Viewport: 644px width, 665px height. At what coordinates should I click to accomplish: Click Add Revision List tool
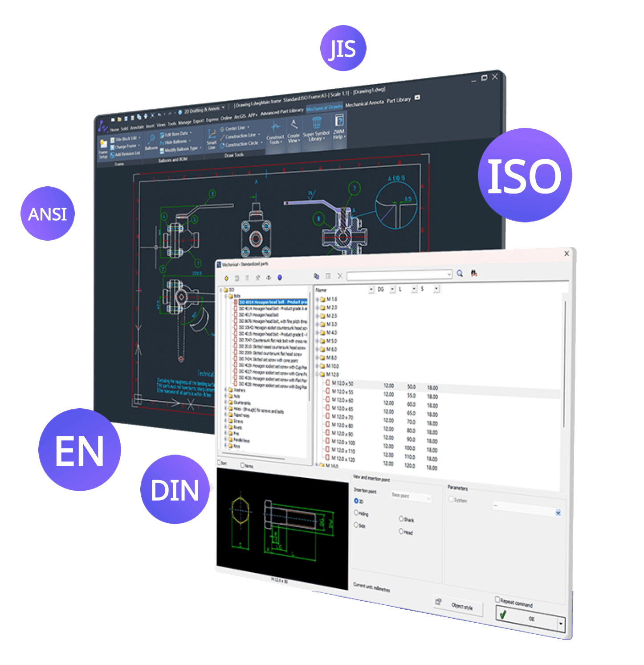point(125,154)
